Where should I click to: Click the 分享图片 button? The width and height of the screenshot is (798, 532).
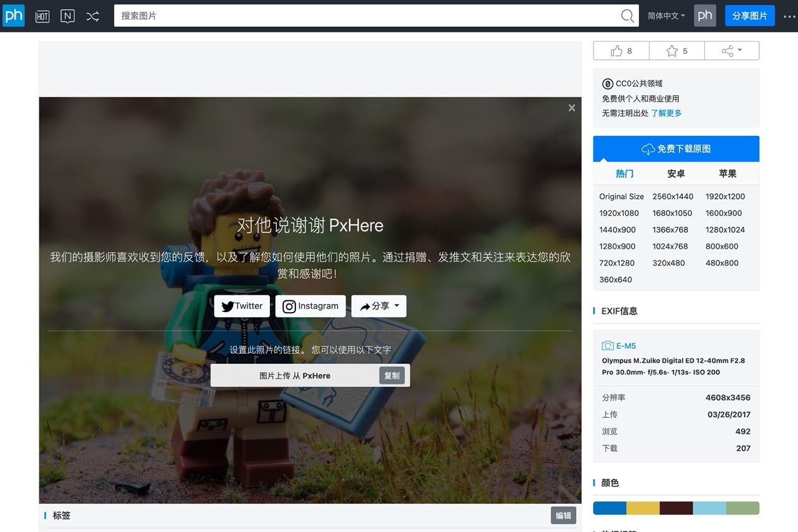749,16
